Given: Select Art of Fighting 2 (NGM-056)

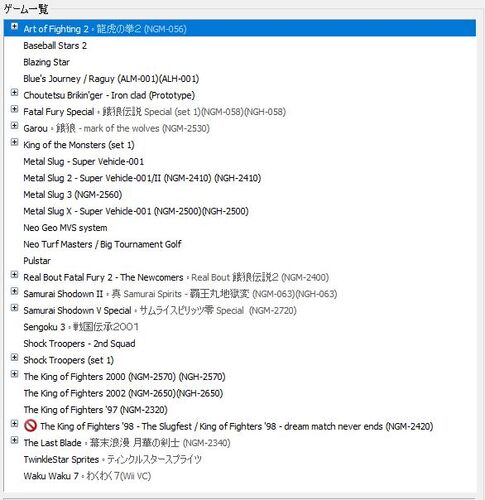Looking at the screenshot, I should [x=105, y=29].
